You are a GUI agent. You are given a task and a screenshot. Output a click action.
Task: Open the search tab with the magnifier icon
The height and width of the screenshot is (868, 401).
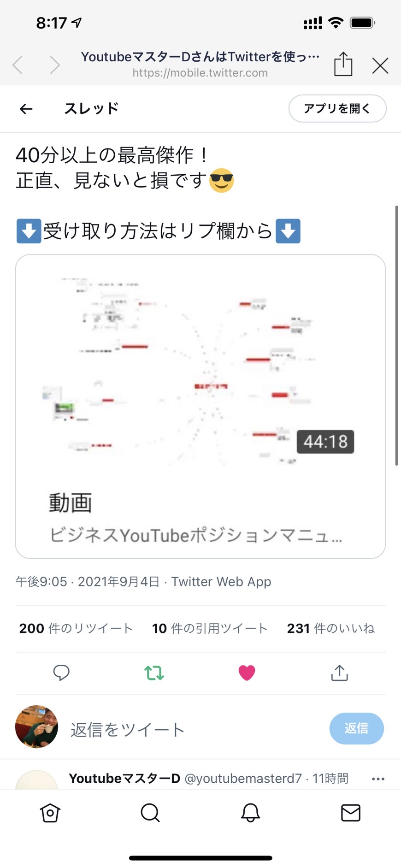150,813
